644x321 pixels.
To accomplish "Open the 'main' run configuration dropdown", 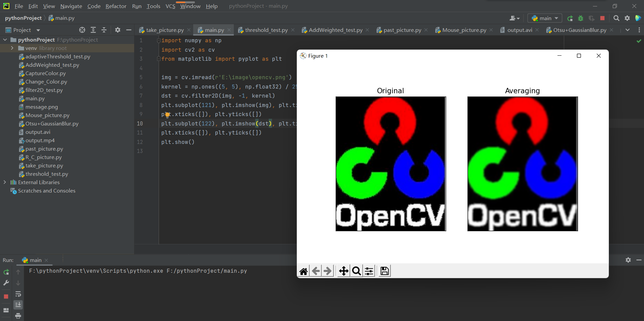I will [545, 18].
